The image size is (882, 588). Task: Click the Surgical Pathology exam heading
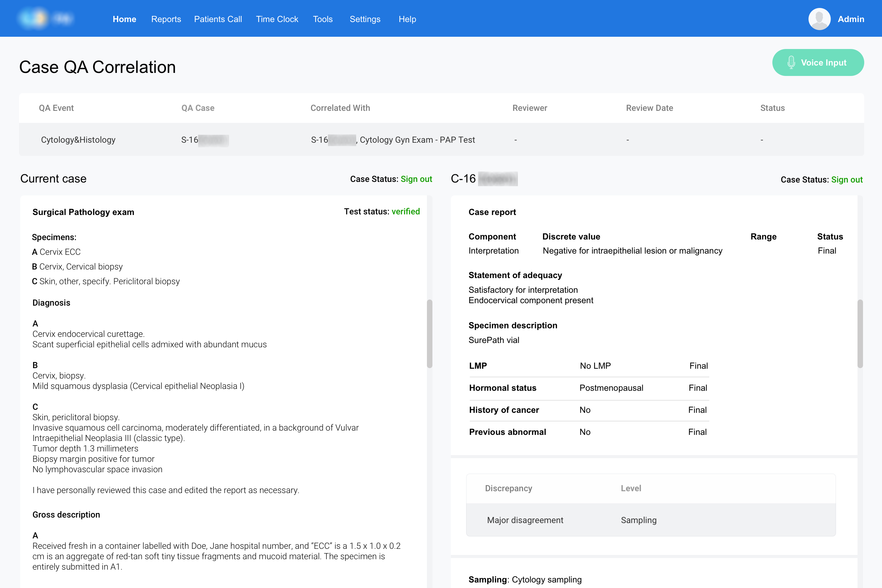(83, 212)
